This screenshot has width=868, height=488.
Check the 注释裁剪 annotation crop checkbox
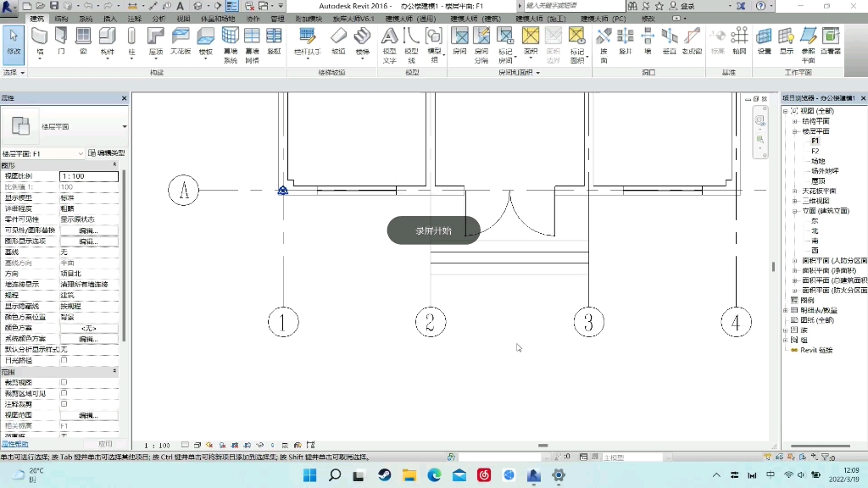tap(64, 404)
